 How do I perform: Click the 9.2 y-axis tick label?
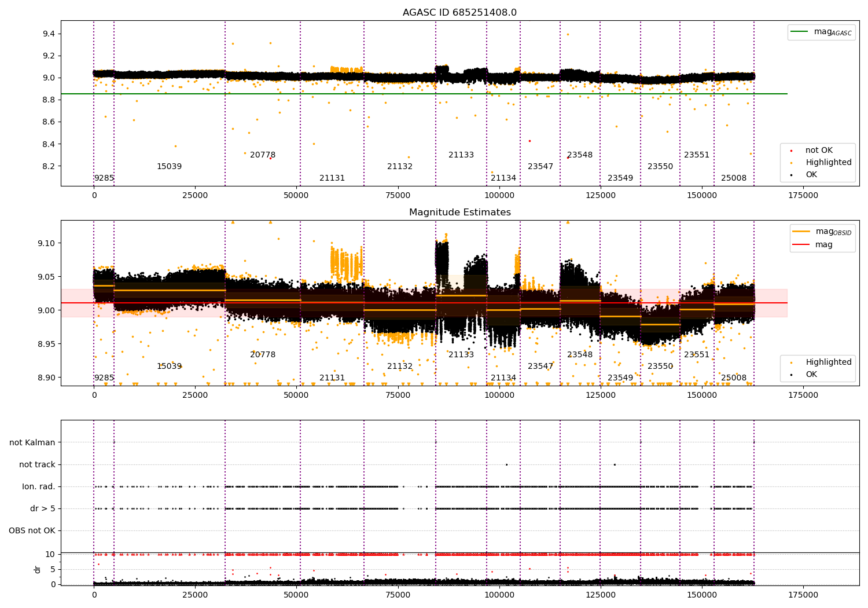[49, 56]
